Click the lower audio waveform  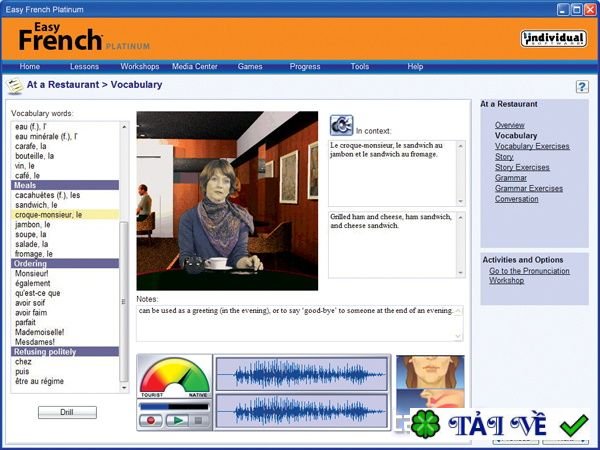tap(302, 411)
